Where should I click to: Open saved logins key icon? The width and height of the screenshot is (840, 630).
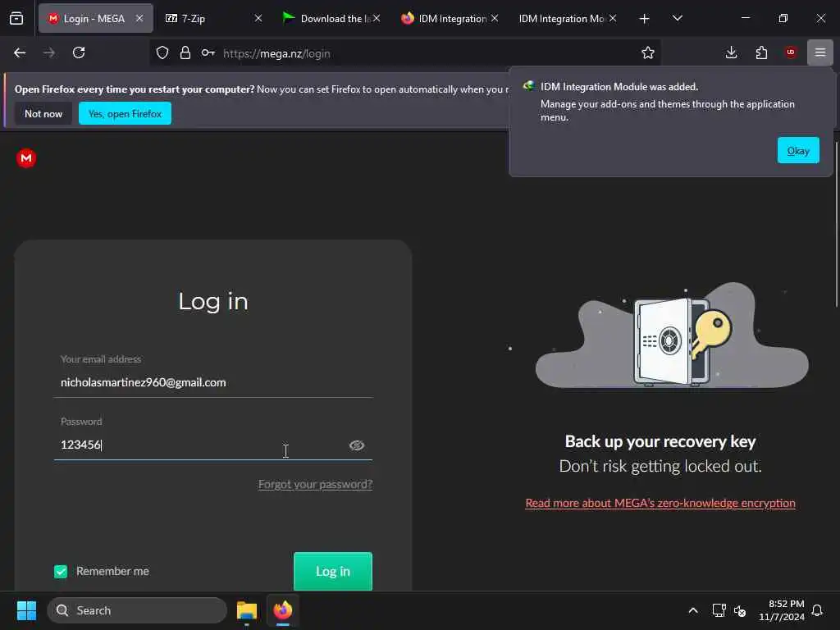(208, 52)
